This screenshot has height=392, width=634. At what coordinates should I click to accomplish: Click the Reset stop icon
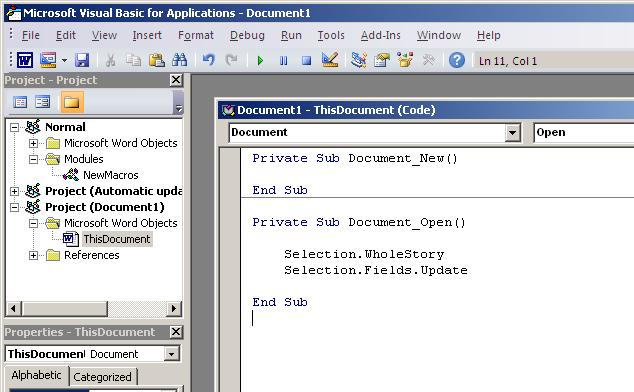(x=306, y=61)
